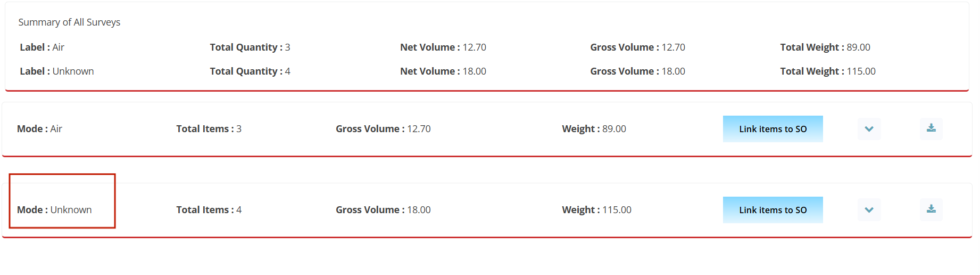Click Net Volume : 18.00 value
The height and width of the screenshot is (275, 980).
point(443,71)
